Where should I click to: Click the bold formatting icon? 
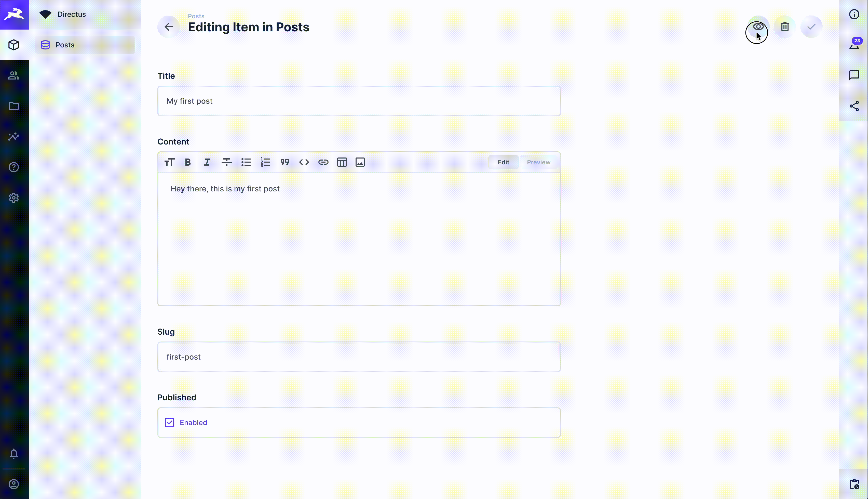pyautogui.click(x=188, y=162)
